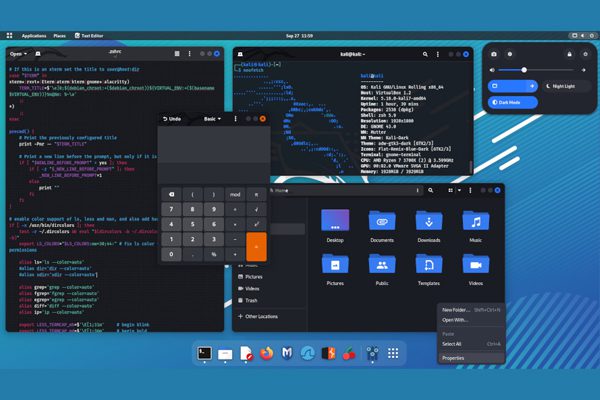600x400 pixels.
Task: Click the lock screen icon in quick settings
Action: click(x=569, y=53)
